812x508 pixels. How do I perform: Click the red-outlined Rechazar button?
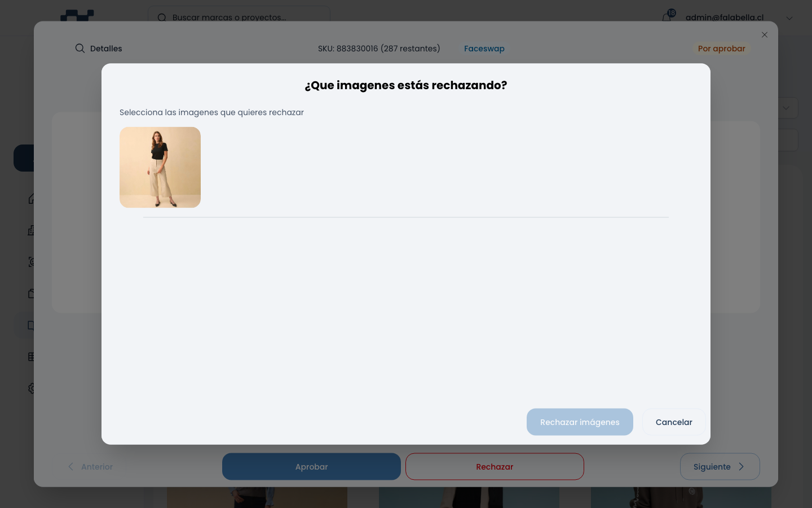[x=495, y=467]
